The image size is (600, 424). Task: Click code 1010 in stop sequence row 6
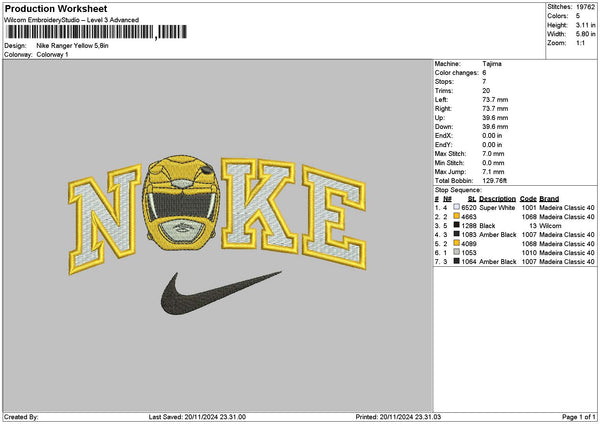529,253
